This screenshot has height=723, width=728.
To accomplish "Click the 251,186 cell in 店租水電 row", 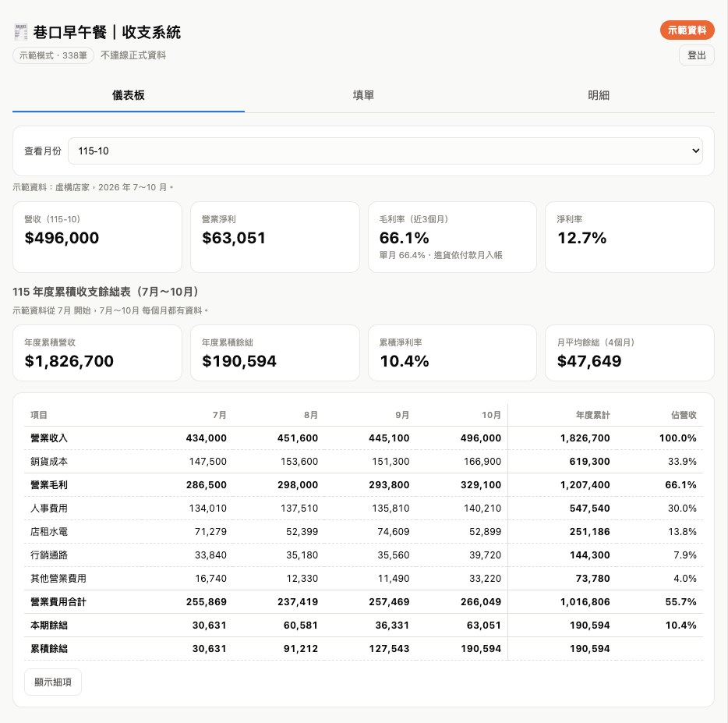I will coord(589,532).
